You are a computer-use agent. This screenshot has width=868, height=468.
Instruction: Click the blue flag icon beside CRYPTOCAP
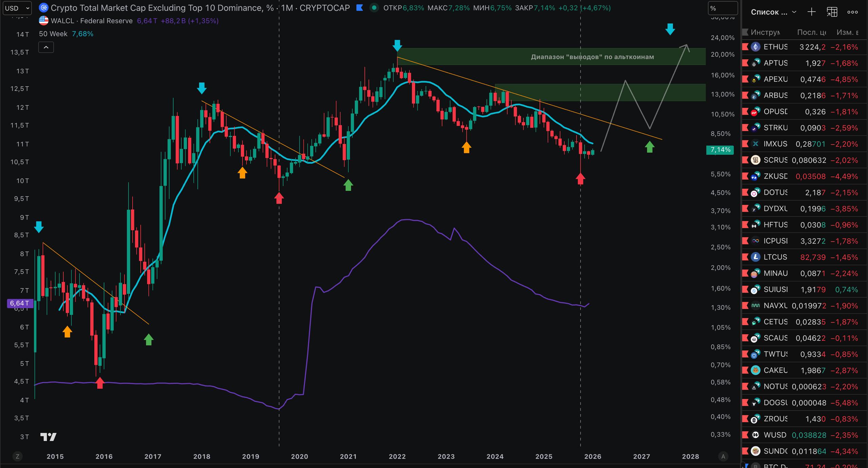click(360, 8)
